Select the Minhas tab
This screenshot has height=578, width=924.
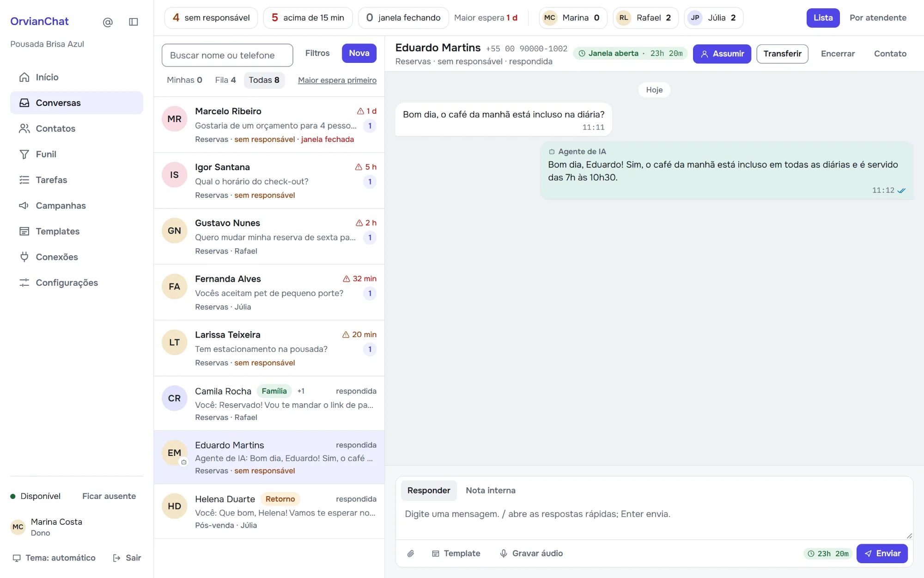[184, 80]
